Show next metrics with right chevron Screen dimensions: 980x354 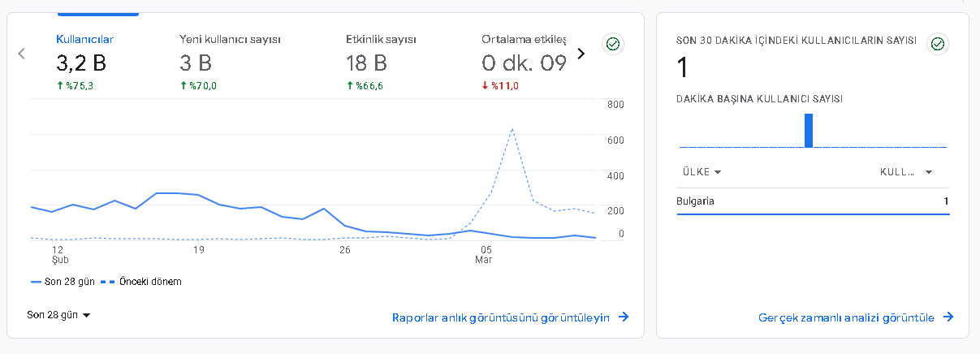click(581, 54)
